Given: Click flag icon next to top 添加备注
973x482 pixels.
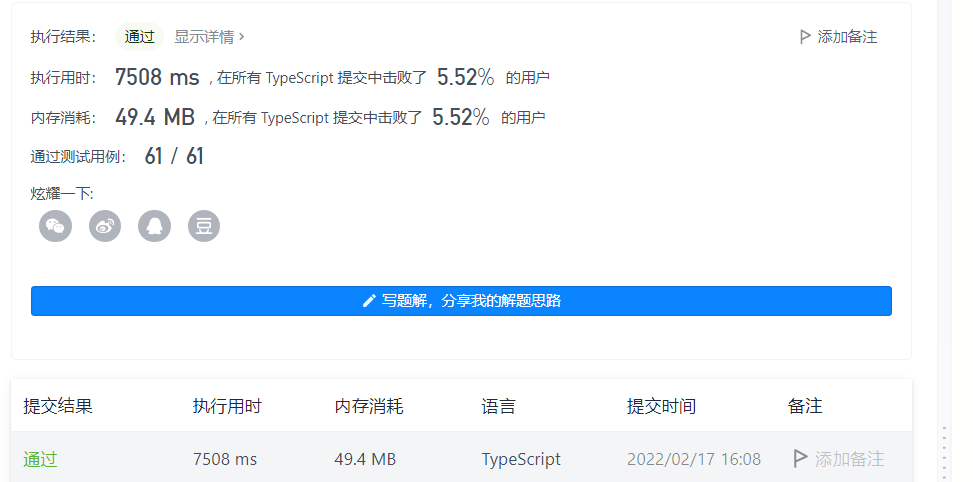Looking at the screenshot, I should [x=805, y=37].
